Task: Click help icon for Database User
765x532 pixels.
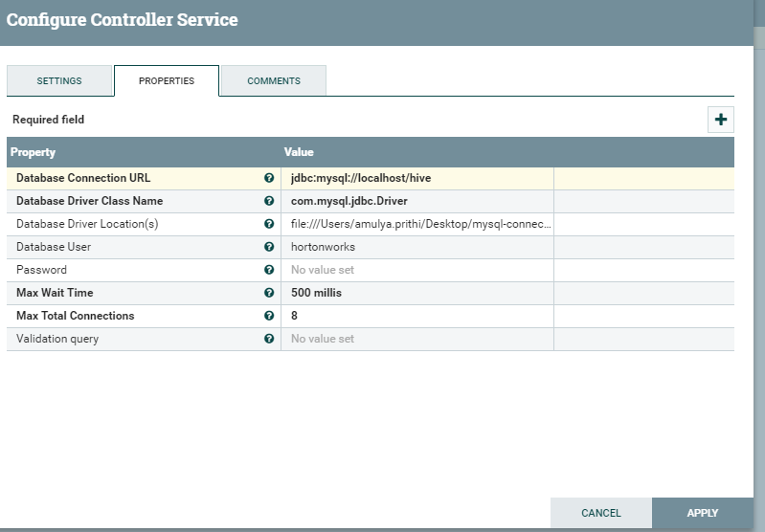Action: point(269,247)
